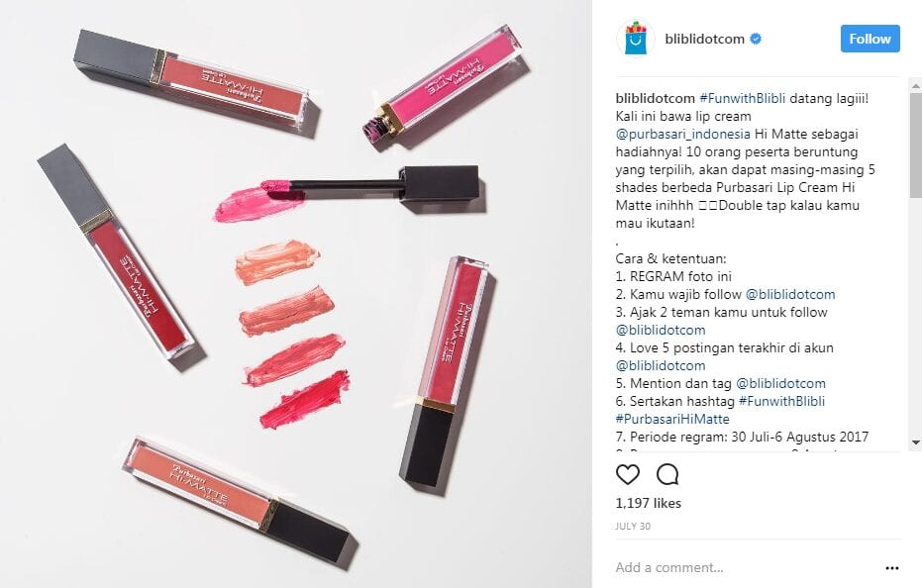Click @bliblidotcom mention in rule 2

790,295
